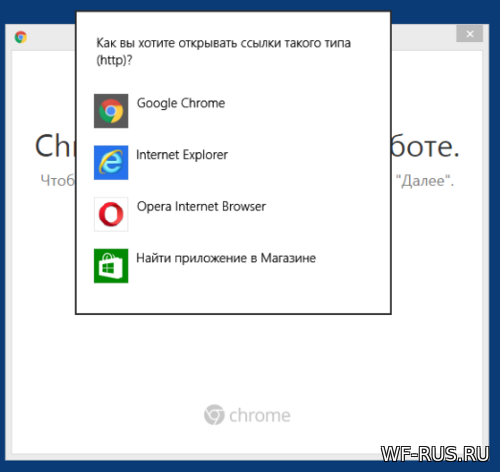500x472 pixels.
Task: Open the green Windows Store bag icon
Action: [x=111, y=266]
